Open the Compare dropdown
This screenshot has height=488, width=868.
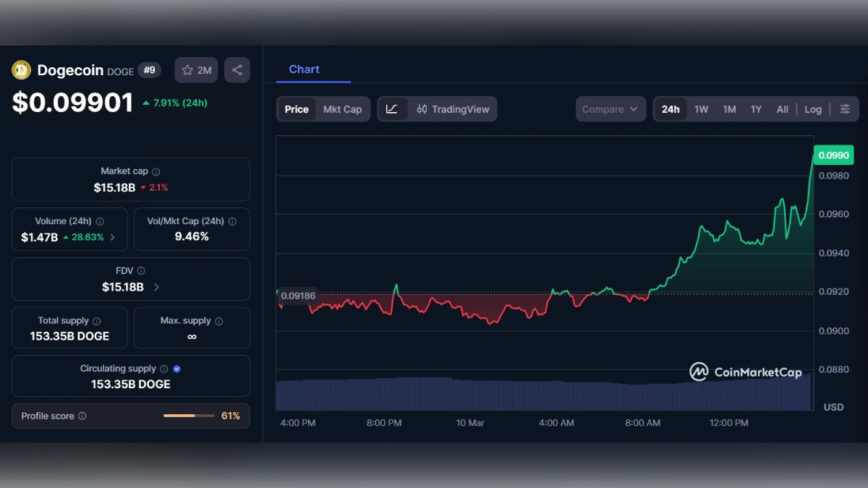[x=610, y=108]
